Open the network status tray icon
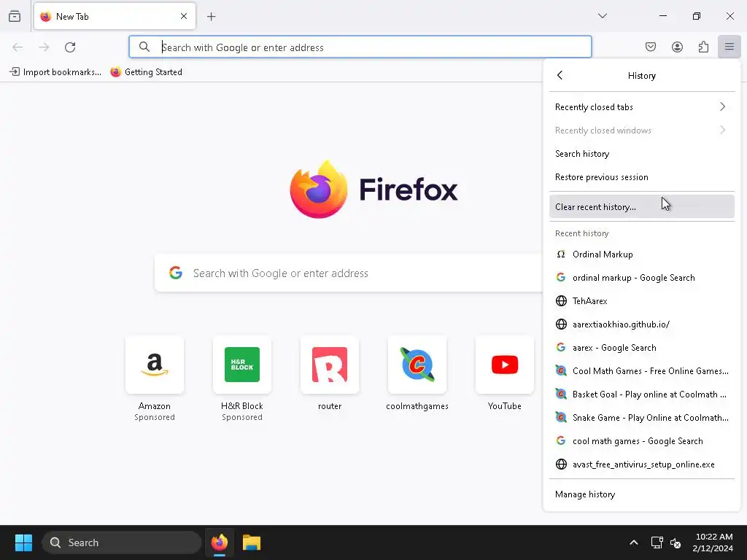Viewport: 747px width, 560px height. (657, 542)
